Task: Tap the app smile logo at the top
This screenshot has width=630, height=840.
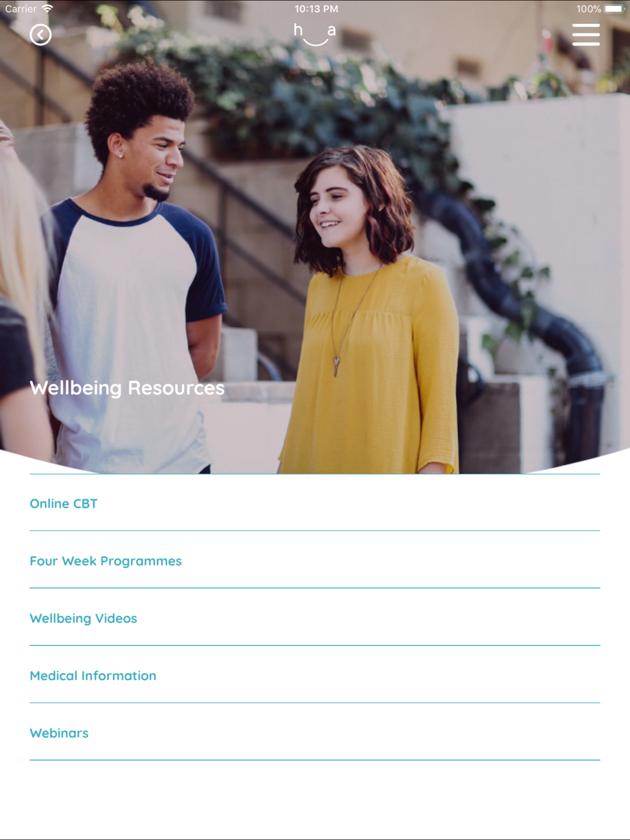Action: coord(314,35)
